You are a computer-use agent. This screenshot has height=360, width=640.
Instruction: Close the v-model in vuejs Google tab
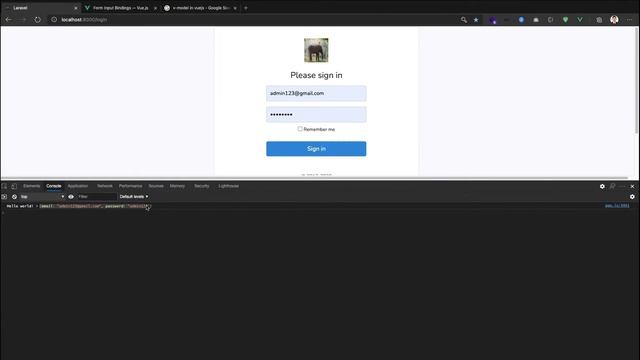point(235,8)
